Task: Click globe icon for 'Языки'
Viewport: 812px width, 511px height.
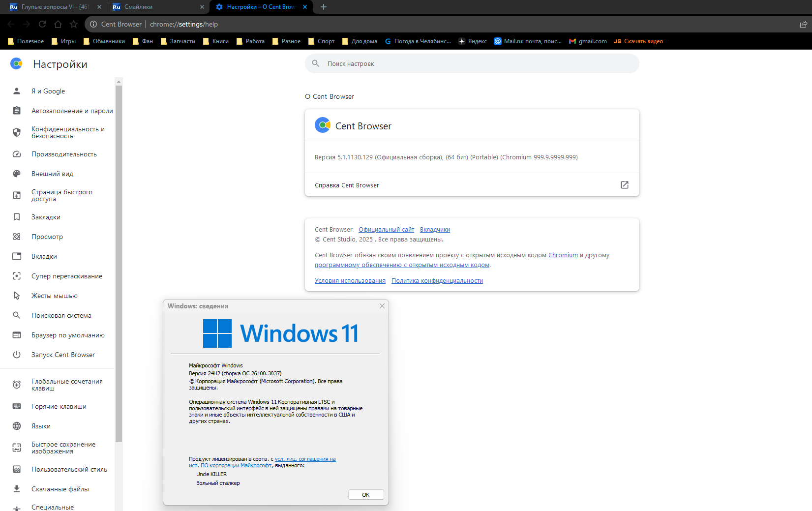Action: pyautogui.click(x=17, y=426)
